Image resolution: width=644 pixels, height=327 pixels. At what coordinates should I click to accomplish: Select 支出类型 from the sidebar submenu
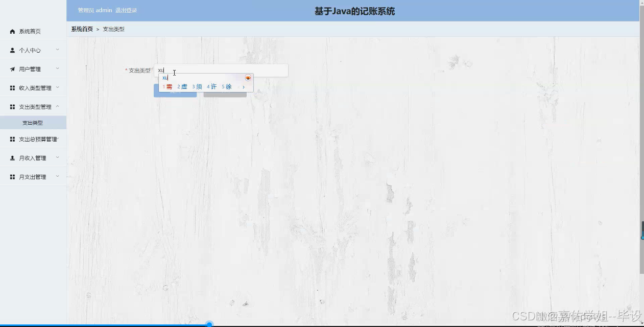[33, 123]
